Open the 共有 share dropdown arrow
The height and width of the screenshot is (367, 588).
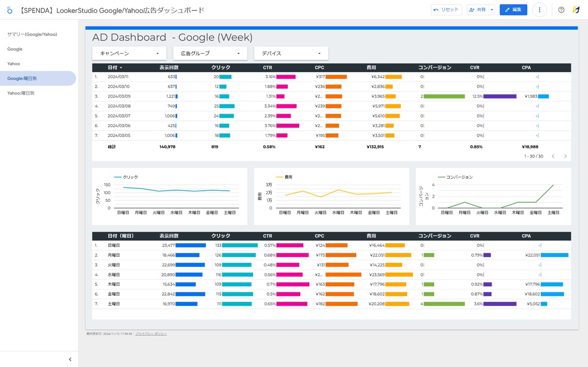[x=492, y=10]
